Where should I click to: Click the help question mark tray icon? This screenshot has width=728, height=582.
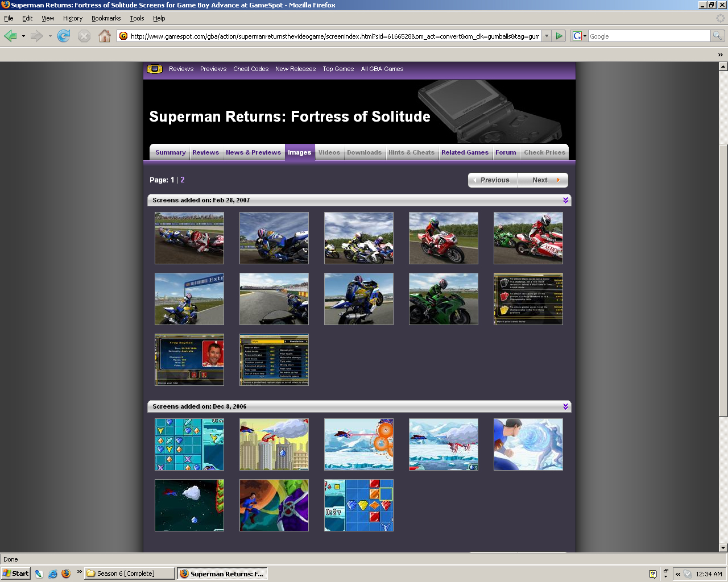click(652, 574)
